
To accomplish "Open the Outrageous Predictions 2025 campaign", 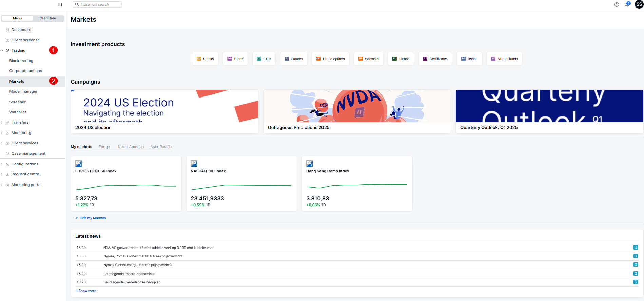I will [x=357, y=111].
